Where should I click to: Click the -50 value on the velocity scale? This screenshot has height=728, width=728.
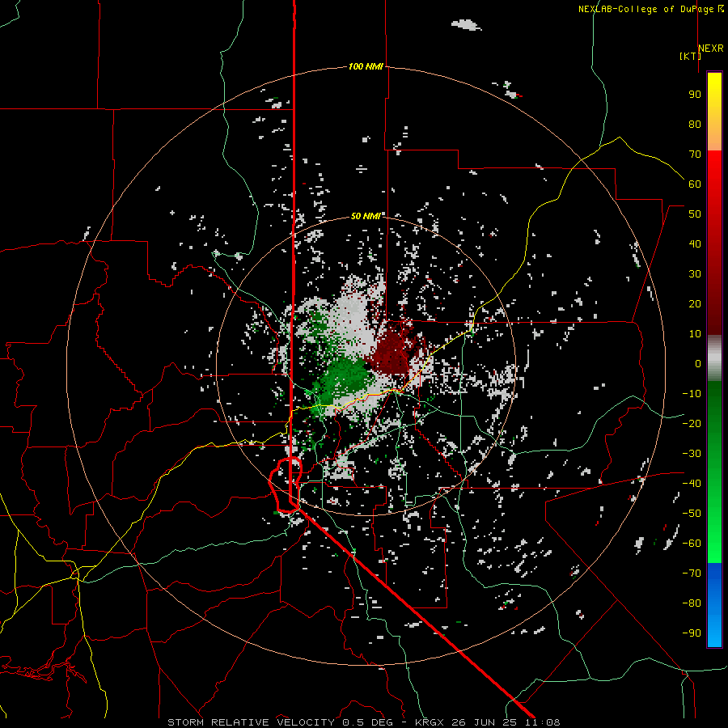(692, 514)
